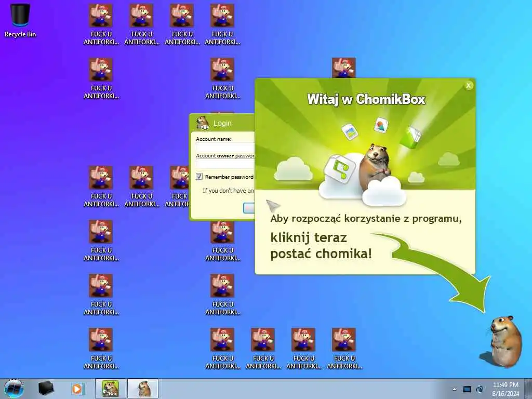Select Mario icon partly covered by Login window's left edge
The height and width of the screenshot is (399, 532).
coord(177,187)
